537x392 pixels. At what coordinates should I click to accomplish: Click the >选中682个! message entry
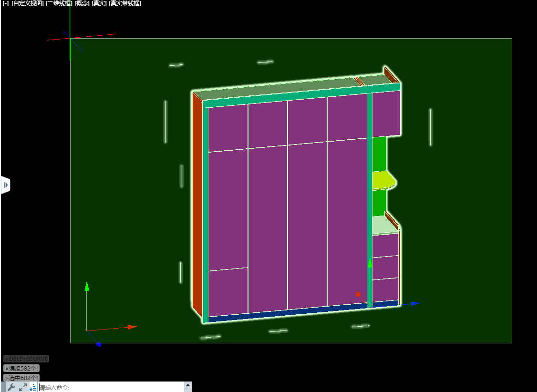(x=21, y=378)
